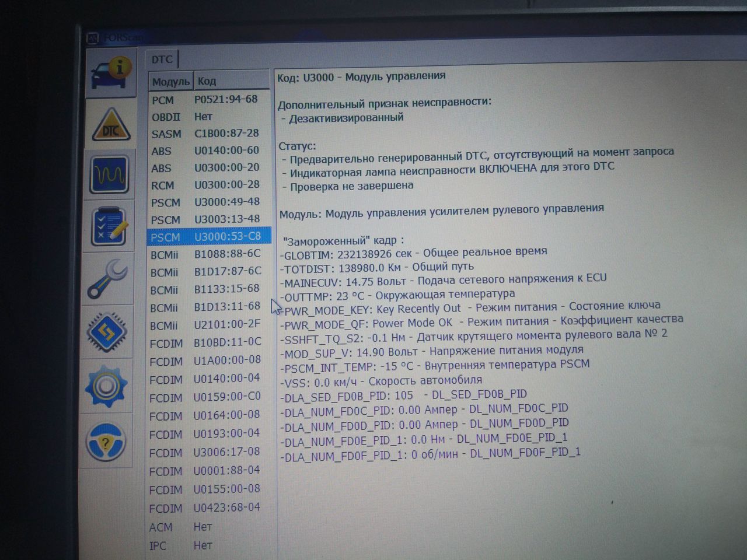Open the module configuration chip section
The width and height of the screenshot is (747, 560).
(107, 332)
